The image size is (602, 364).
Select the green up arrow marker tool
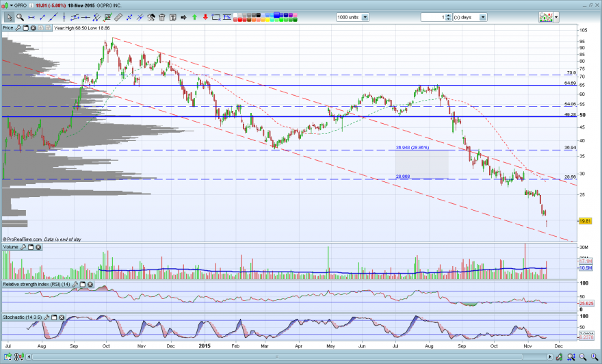point(195,17)
